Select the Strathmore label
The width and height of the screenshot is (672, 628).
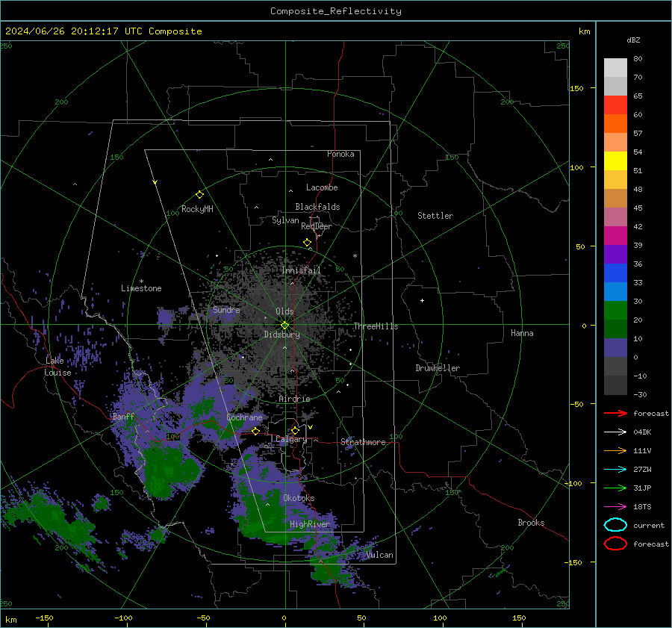point(363,442)
